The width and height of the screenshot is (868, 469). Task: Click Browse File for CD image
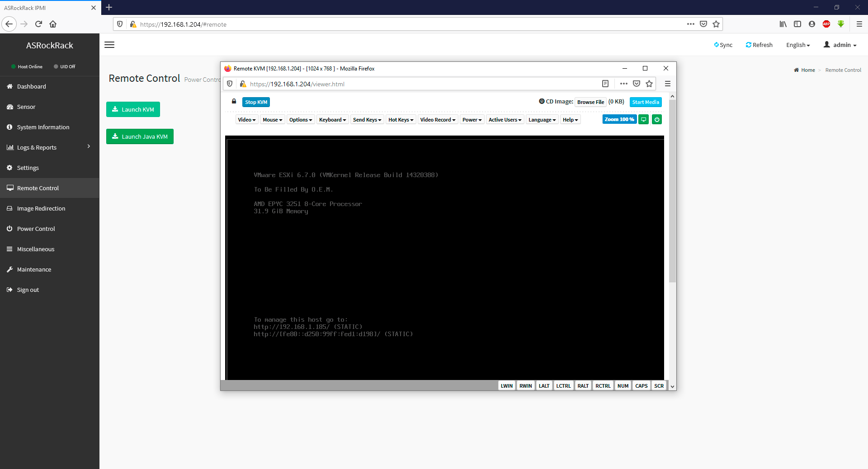(590, 102)
